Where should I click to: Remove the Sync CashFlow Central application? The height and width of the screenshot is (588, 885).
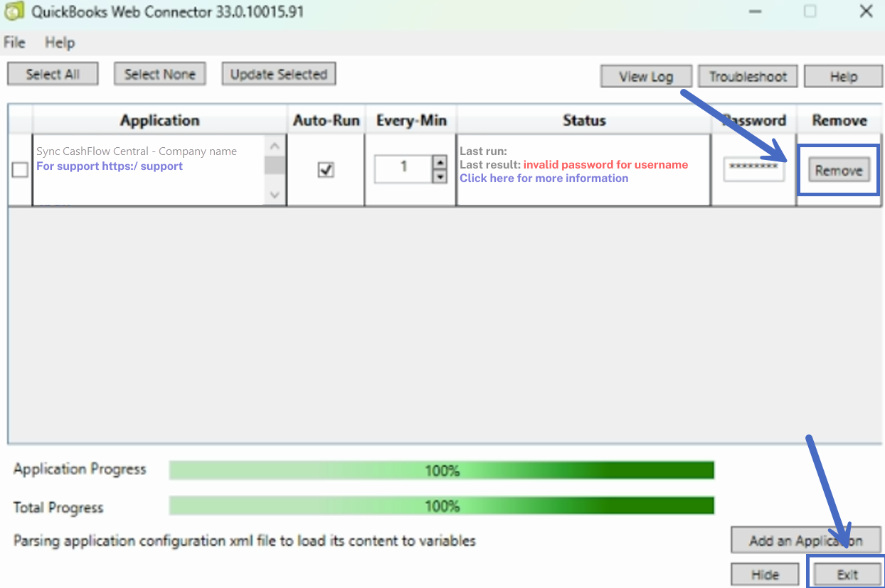pyautogui.click(x=839, y=171)
